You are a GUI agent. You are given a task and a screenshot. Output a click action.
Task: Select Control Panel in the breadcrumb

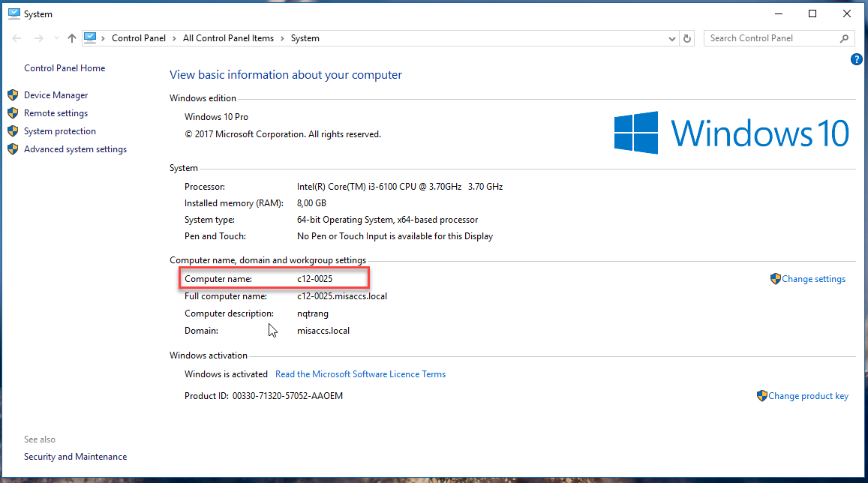[138, 38]
